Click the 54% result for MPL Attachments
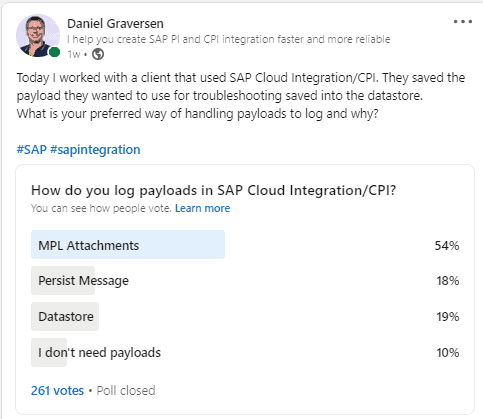 [x=447, y=246]
